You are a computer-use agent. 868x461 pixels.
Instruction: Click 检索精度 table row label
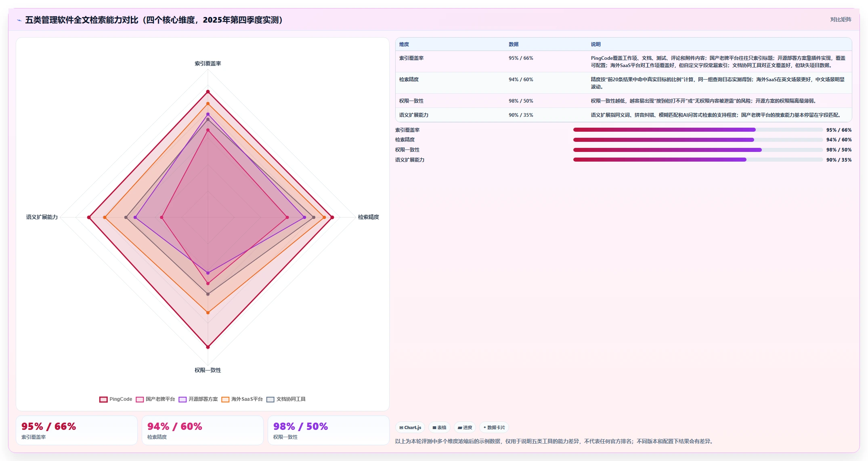point(409,80)
